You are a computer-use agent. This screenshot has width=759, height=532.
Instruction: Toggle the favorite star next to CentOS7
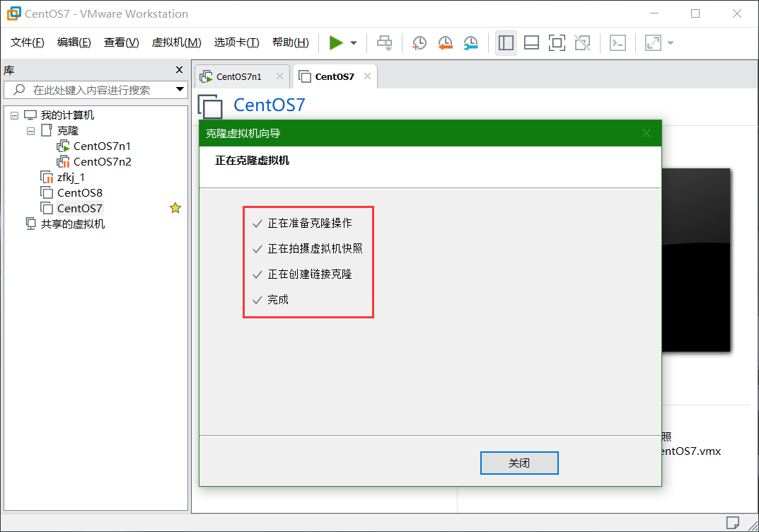pyautogui.click(x=175, y=208)
